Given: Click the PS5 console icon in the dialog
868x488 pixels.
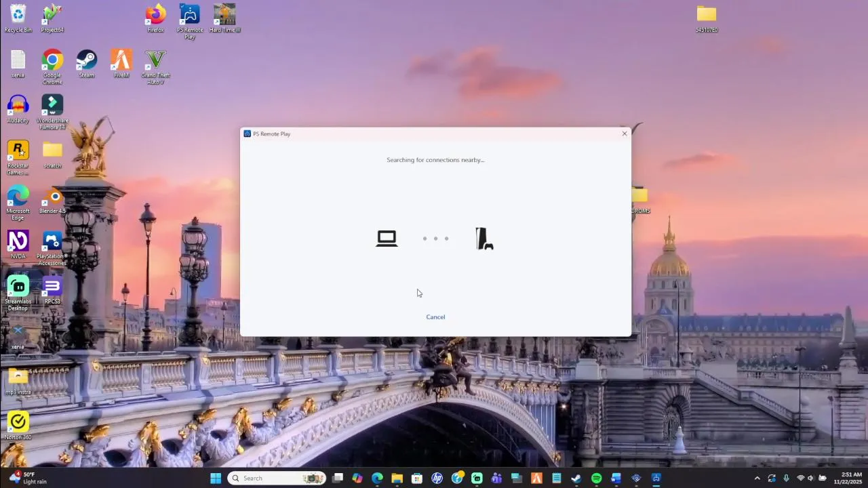Looking at the screenshot, I should (x=484, y=239).
